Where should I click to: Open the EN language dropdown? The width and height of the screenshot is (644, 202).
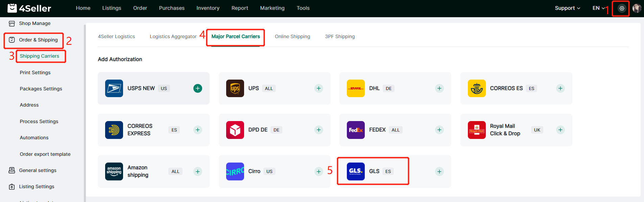point(599,8)
